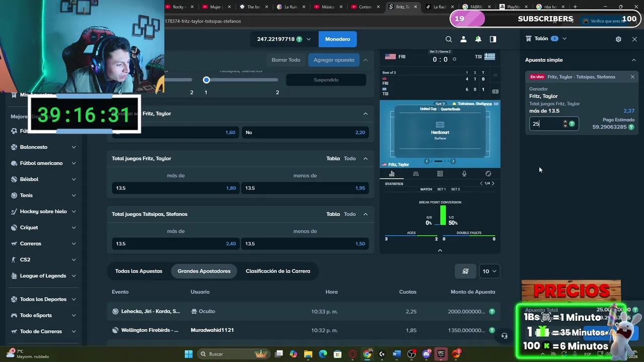
Task: Open bet slip settings gear
Action: (x=618, y=39)
